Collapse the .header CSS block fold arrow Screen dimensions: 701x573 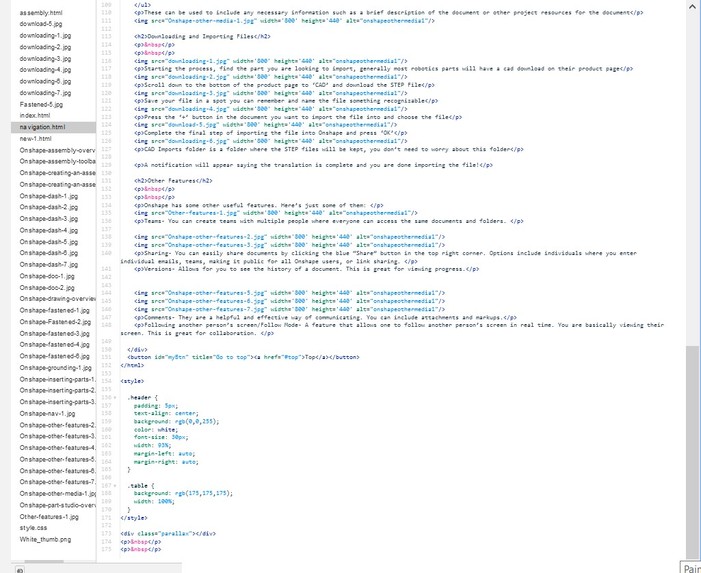pyautogui.click(x=115, y=397)
